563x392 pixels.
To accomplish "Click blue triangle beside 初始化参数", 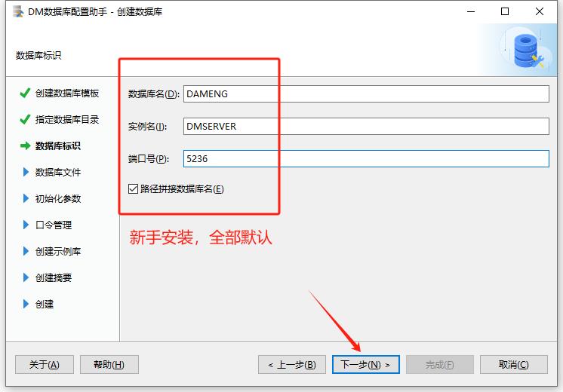I will pyautogui.click(x=26, y=199).
